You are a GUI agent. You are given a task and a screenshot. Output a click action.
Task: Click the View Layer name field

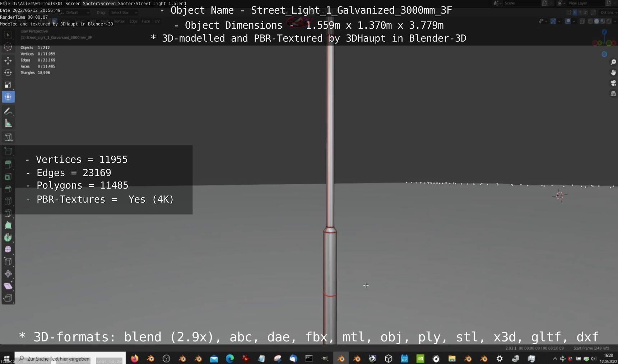coord(585,3)
